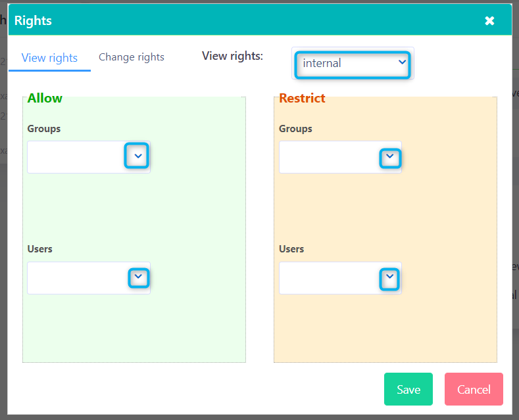Screen dimensions: 519x420
Task: Click the Rights dialog title
Action: pyautogui.click(x=33, y=21)
